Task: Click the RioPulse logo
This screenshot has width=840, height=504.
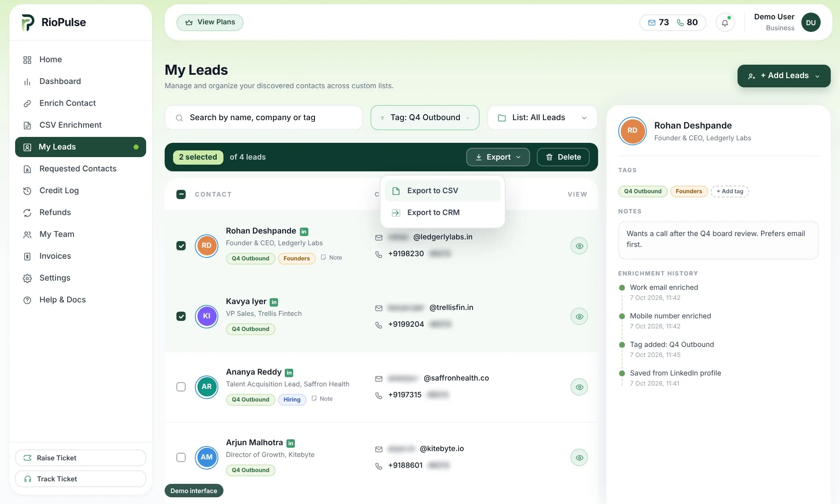Action: pos(28,22)
